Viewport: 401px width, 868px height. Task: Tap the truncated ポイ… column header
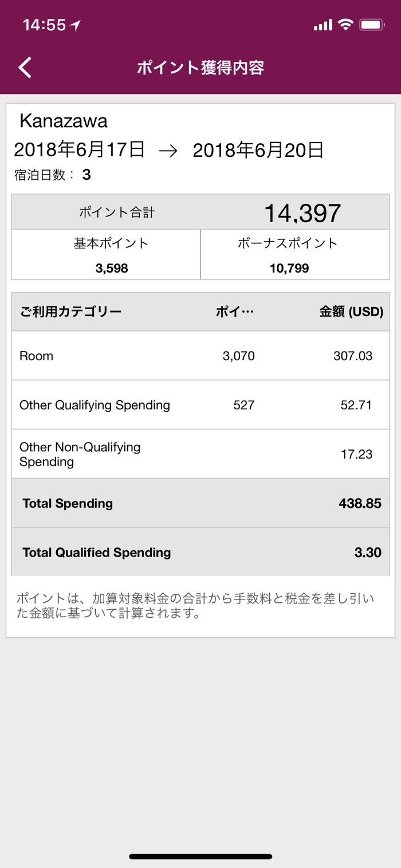coord(234,312)
